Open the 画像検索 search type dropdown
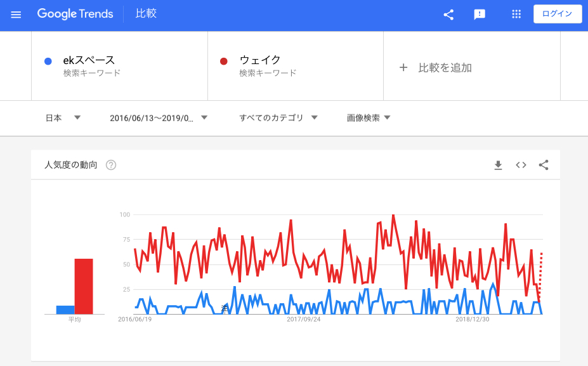This screenshot has height=366, width=588. click(x=369, y=118)
